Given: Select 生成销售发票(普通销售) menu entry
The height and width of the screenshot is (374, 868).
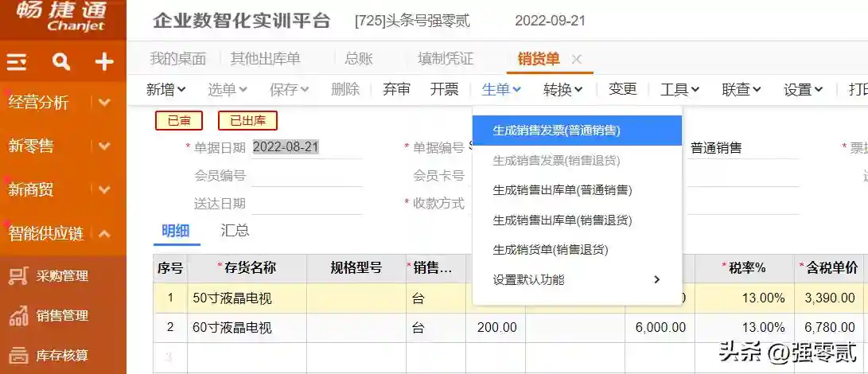Looking at the screenshot, I should click(x=556, y=131).
